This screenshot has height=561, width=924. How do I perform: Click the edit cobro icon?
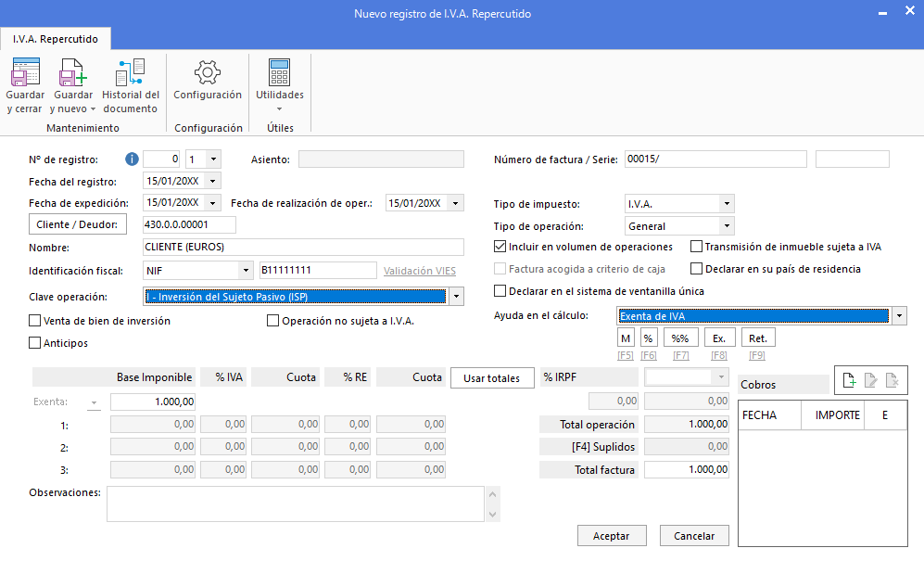870,379
